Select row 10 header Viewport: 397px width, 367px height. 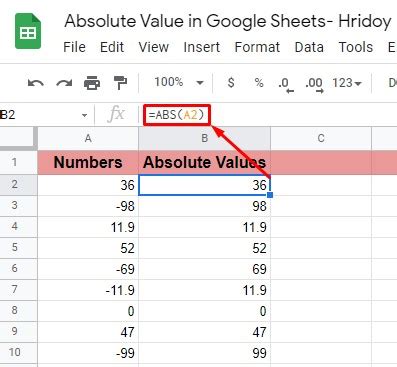point(19,353)
